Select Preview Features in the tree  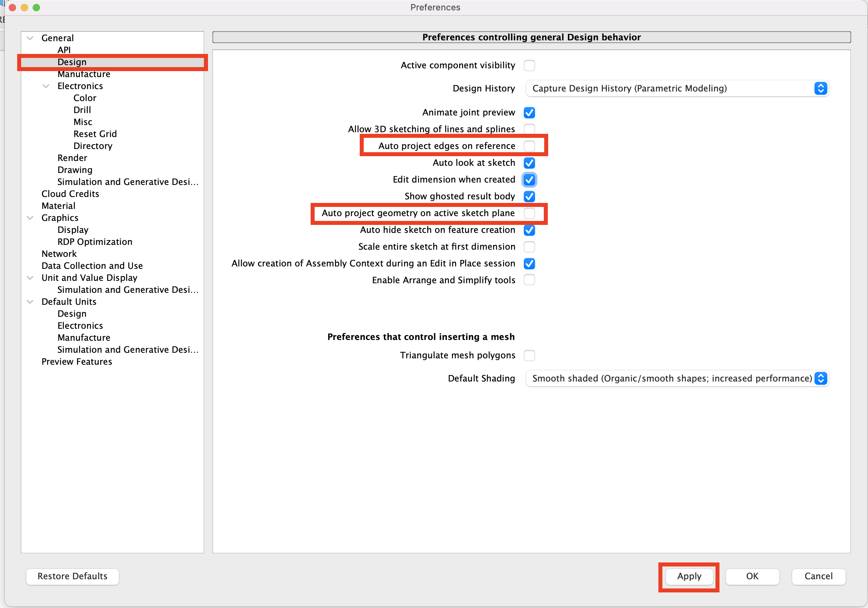pyautogui.click(x=77, y=362)
